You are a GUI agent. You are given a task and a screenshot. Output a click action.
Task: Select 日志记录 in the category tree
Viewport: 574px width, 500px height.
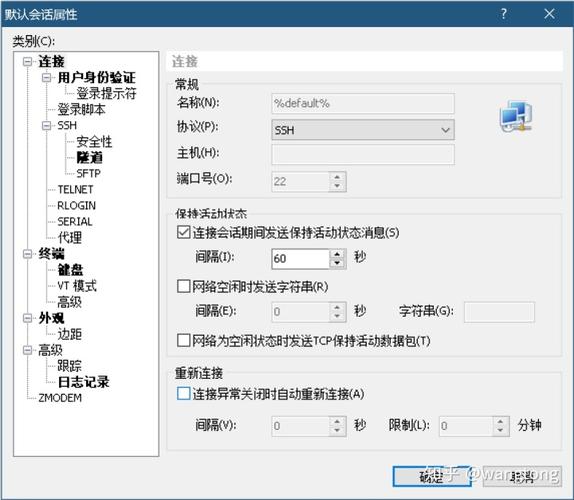[83, 382]
